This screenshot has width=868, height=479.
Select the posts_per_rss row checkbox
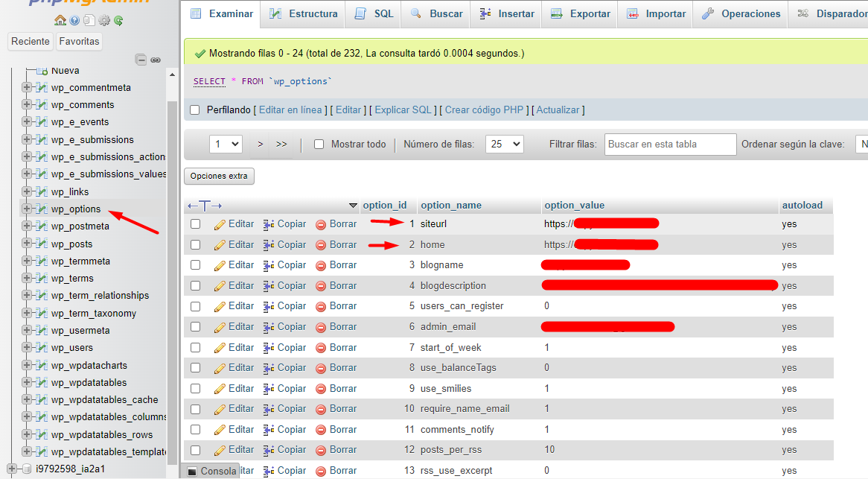pyautogui.click(x=195, y=450)
